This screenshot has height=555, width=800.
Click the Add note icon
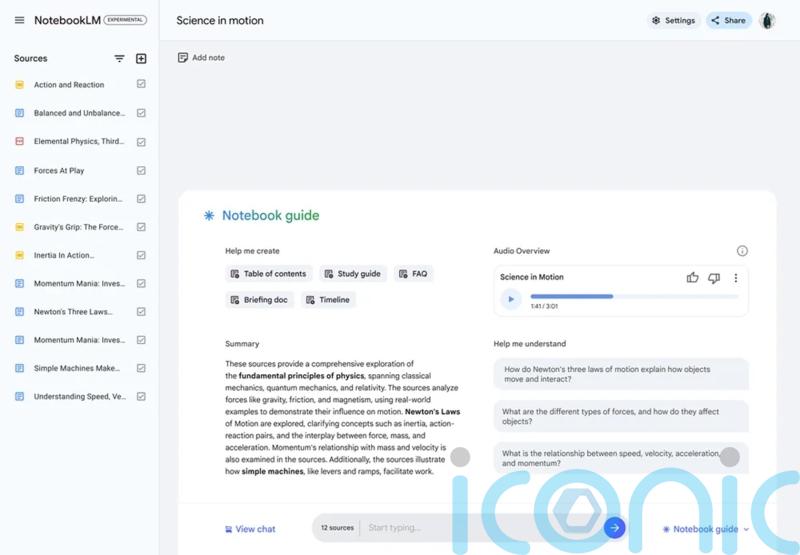[x=183, y=58]
